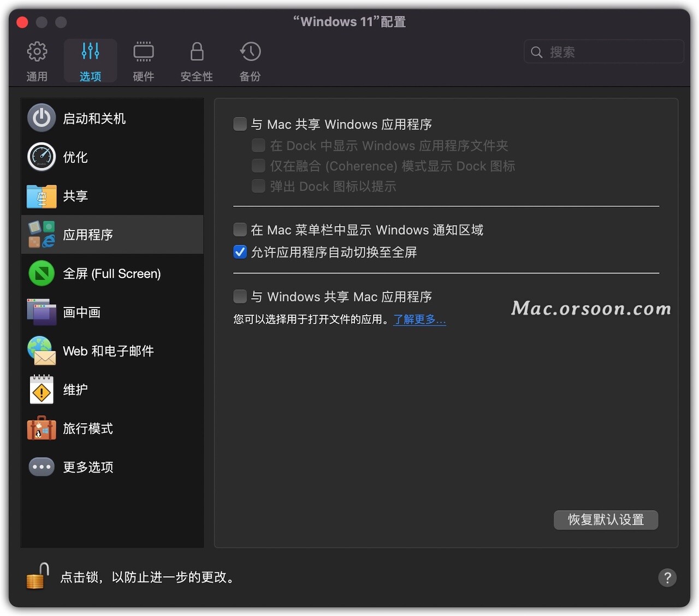Screen dimensions: 699x616
Task: Click the Web 和电子邮件 globe icon
Action: point(42,351)
